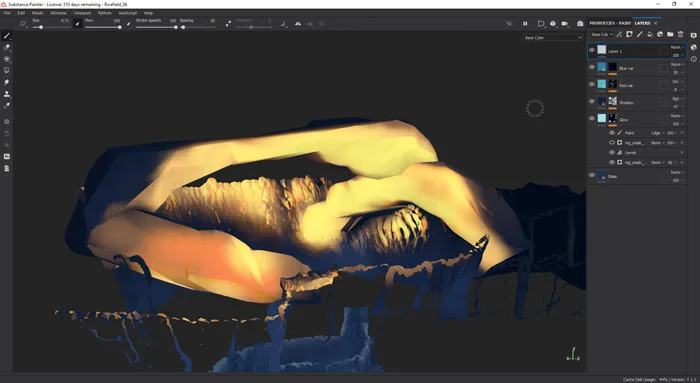Open the Python menu
The image size is (700, 383).
104,13
